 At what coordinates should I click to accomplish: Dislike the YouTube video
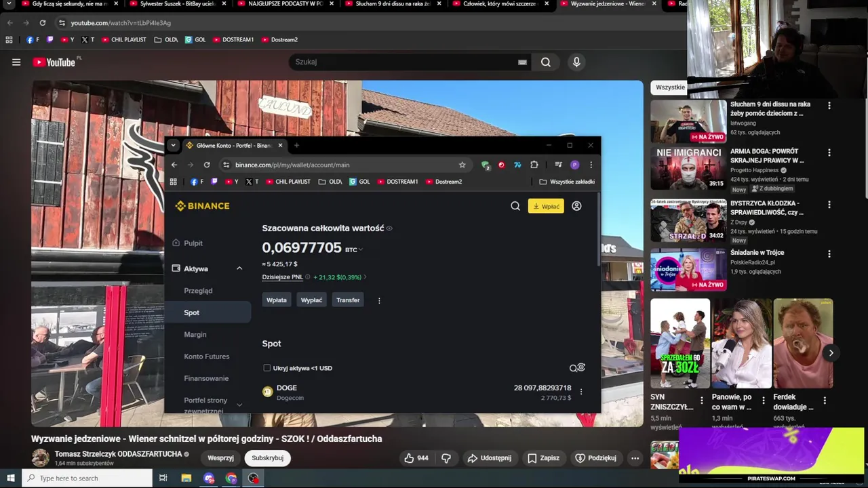coord(446,458)
